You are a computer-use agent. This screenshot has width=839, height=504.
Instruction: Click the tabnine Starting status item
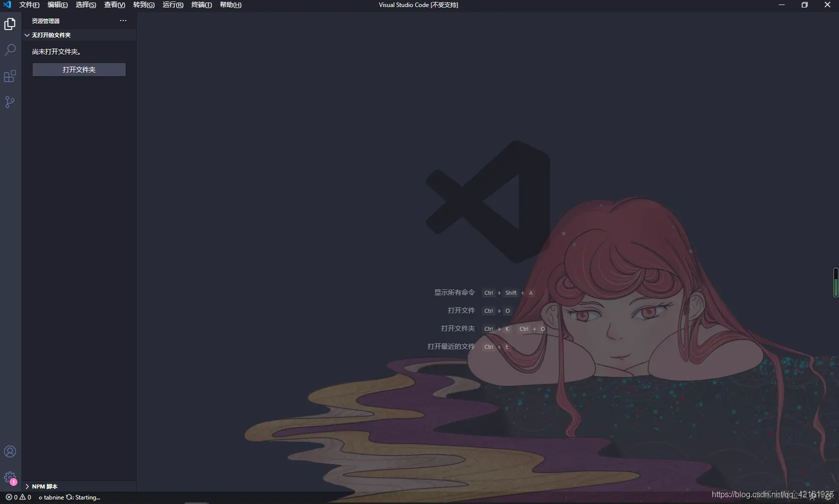(70, 497)
